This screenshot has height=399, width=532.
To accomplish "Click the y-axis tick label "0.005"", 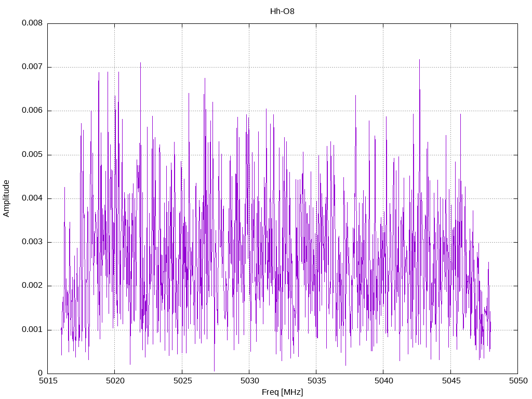I will 32,155.
